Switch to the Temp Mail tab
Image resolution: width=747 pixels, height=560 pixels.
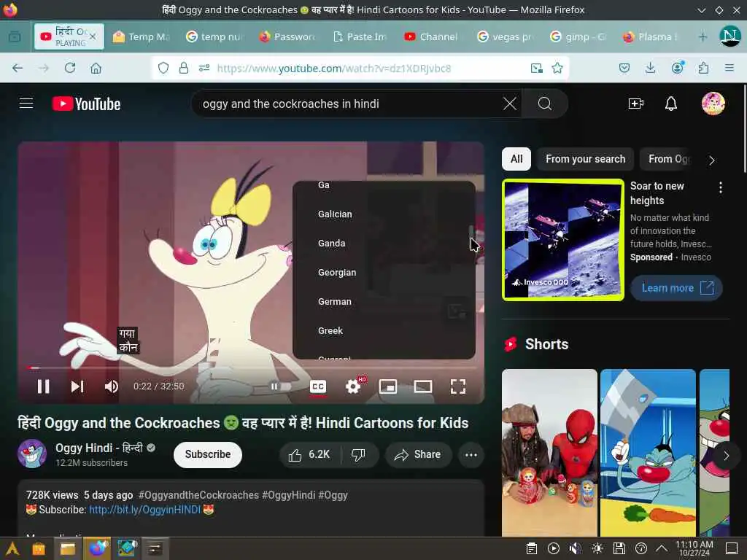(141, 36)
